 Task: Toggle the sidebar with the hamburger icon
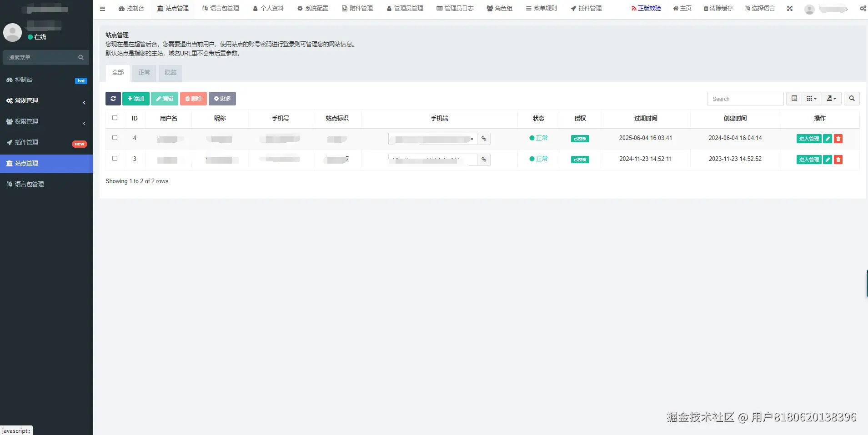pos(102,9)
